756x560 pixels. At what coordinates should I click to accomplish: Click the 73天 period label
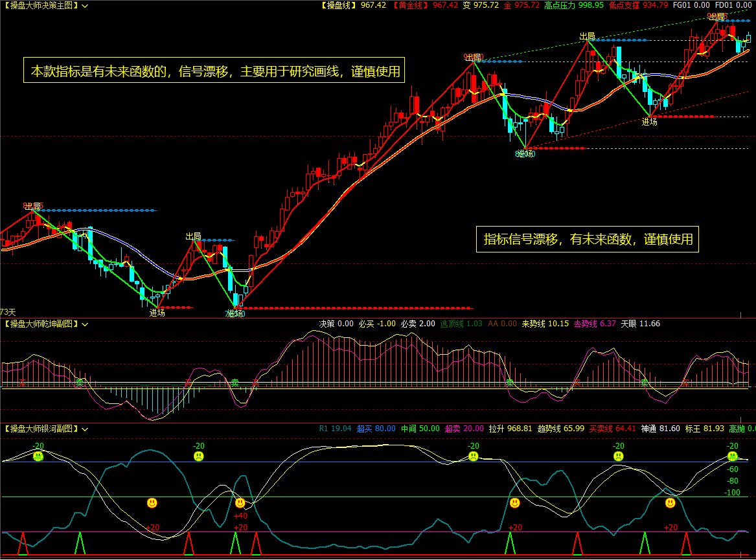point(8,312)
